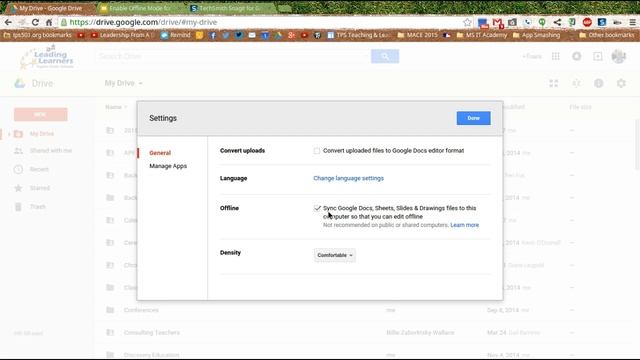The width and height of the screenshot is (640, 360).
Task: Select Recent in Drive sidebar
Action: pyautogui.click(x=39, y=169)
